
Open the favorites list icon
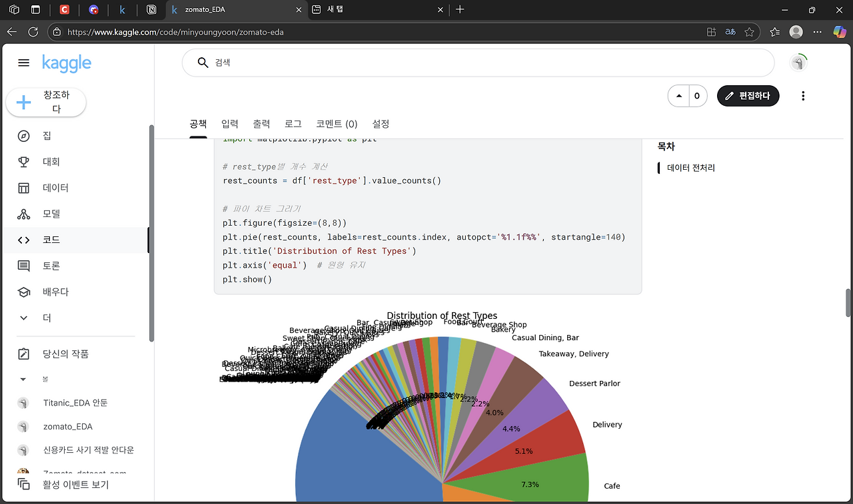[774, 31]
